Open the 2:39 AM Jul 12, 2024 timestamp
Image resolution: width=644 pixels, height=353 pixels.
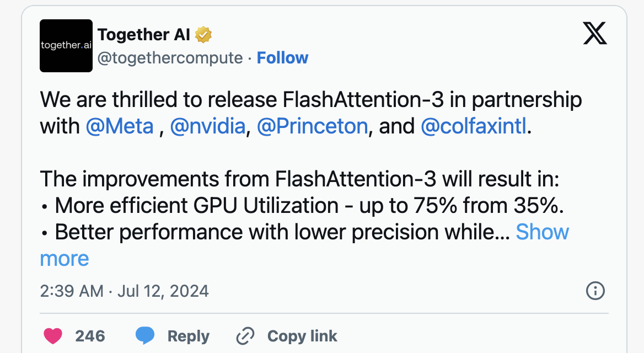pyautogui.click(x=125, y=291)
